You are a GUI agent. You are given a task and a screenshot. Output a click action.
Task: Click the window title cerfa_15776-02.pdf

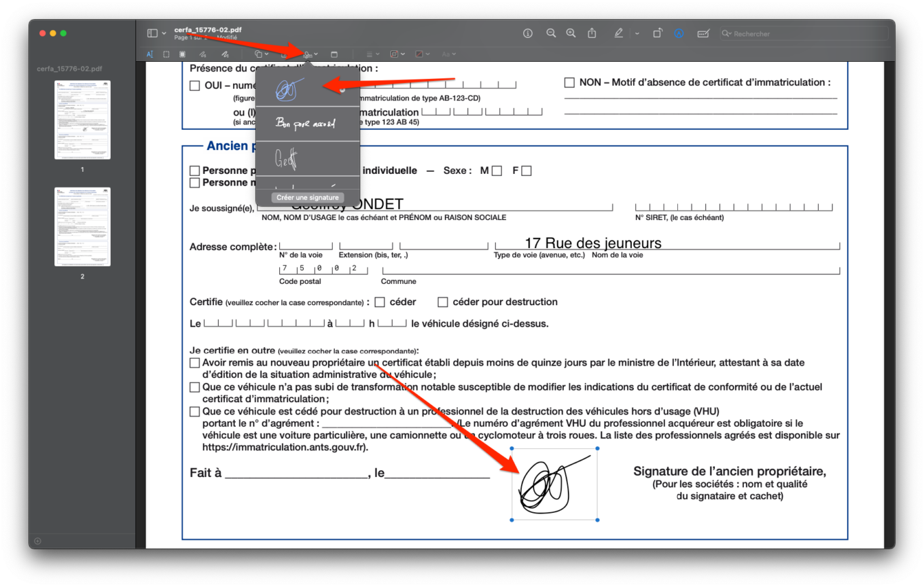click(x=208, y=30)
